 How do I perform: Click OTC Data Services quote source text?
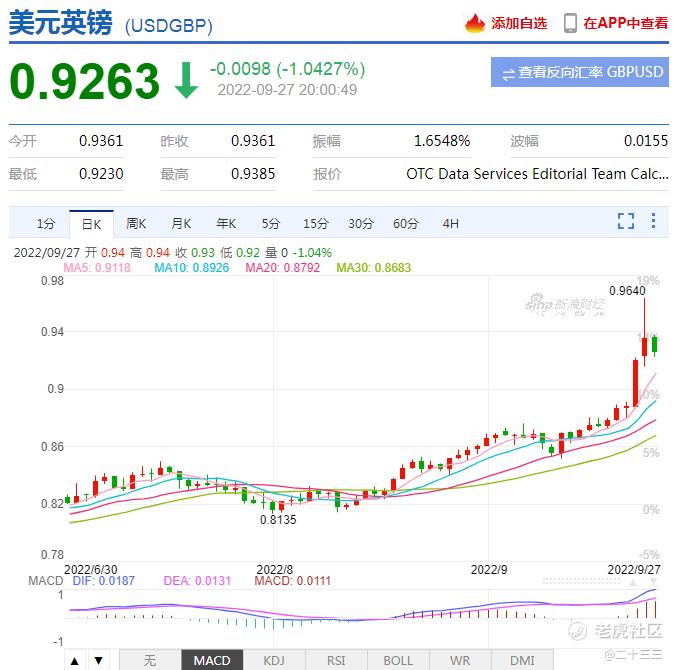click(537, 174)
